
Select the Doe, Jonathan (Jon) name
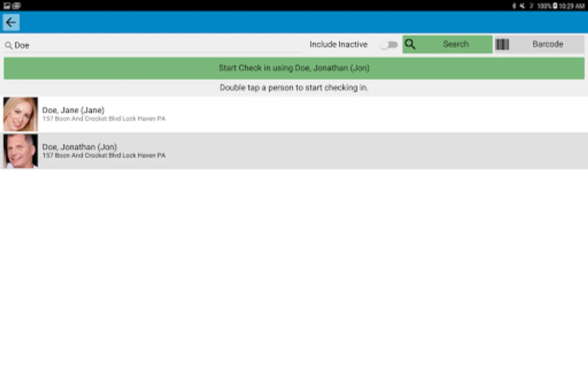pos(80,147)
